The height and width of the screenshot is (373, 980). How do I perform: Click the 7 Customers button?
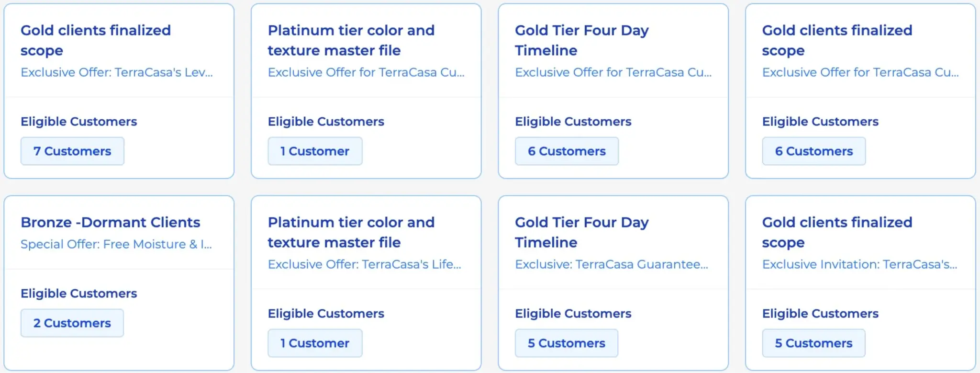point(72,151)
